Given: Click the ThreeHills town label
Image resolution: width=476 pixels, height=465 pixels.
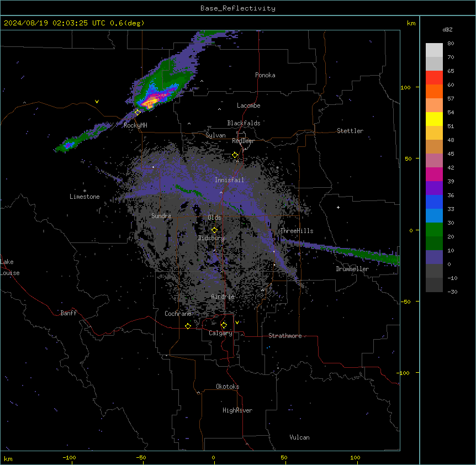Looking at the screenshot, I should 297,231.
